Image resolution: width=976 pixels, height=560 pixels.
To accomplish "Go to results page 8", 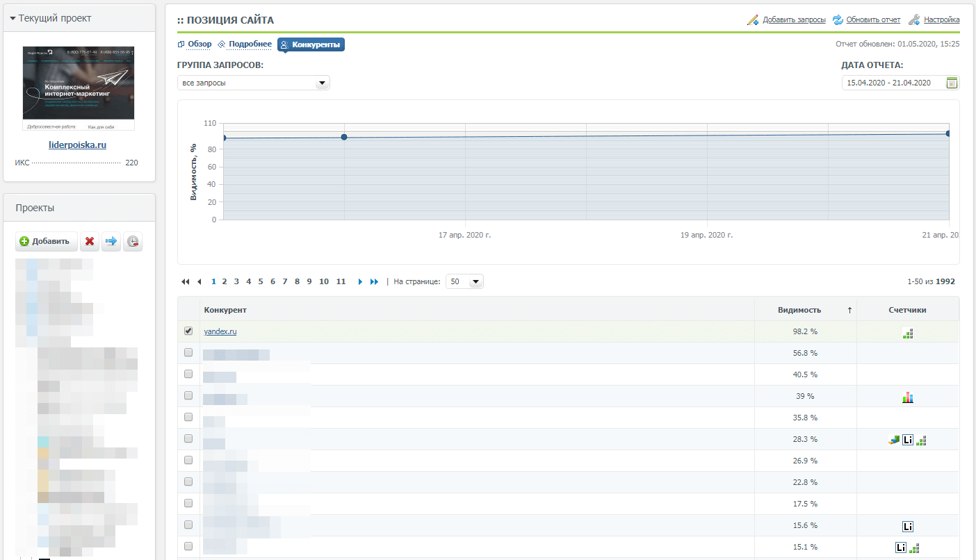I will pyautogui.click(x=297, y=282).
